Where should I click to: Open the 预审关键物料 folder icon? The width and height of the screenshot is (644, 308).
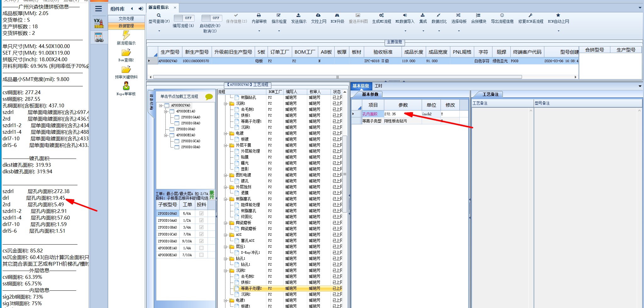click(x=126, y=69)
